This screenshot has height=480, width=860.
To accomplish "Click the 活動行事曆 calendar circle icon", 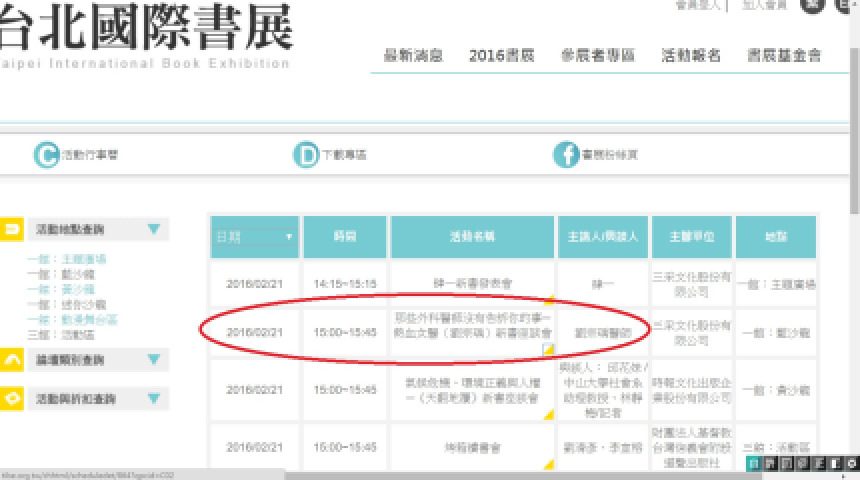I will click(x=46, y=155).
